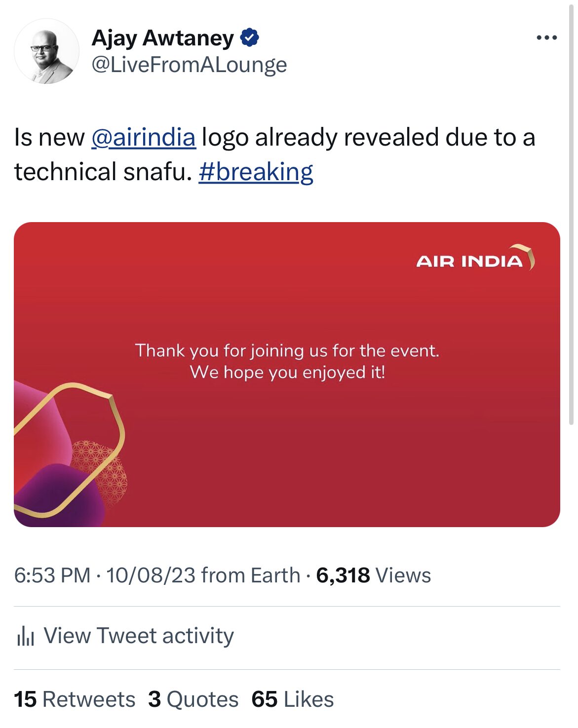Click the thank-you message in the image

(288, 362)
